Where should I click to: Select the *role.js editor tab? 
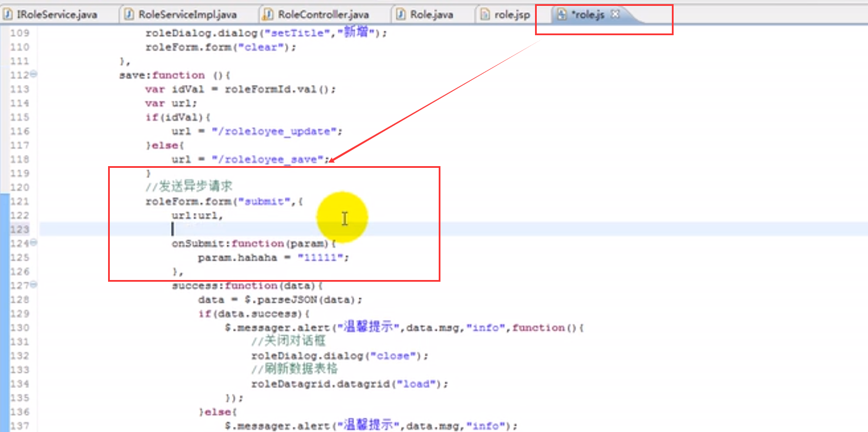click(x=587, y=15)
